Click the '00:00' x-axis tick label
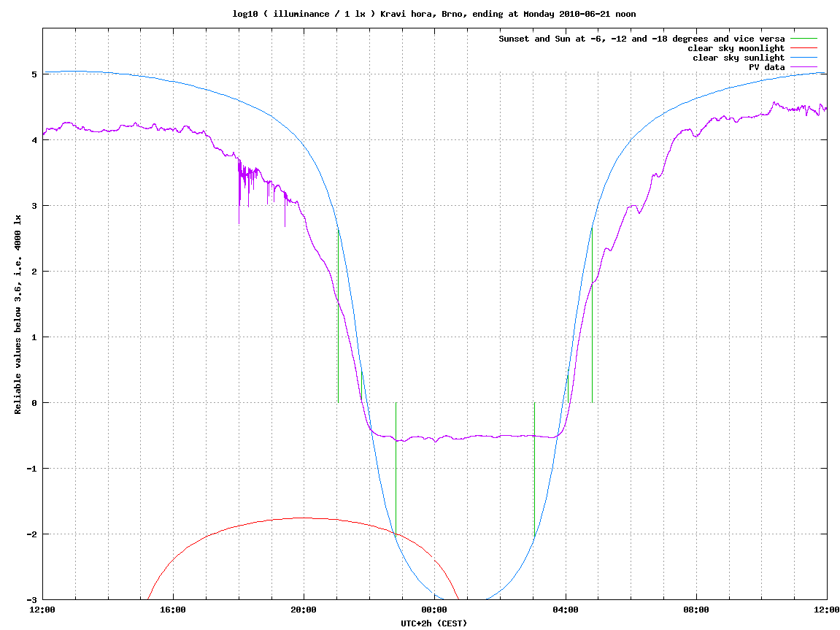The width and height of the screenshot is (840, 630). [434, 610]
